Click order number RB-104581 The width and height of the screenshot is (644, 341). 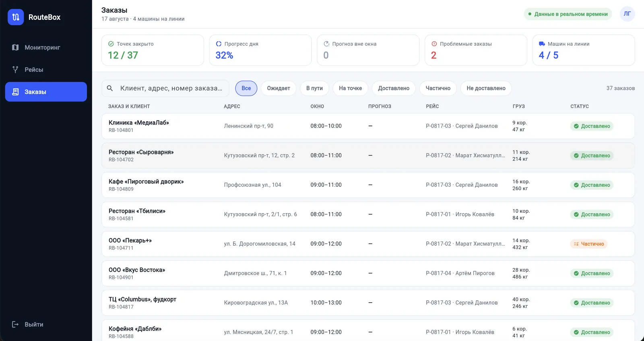pos(121,218)
